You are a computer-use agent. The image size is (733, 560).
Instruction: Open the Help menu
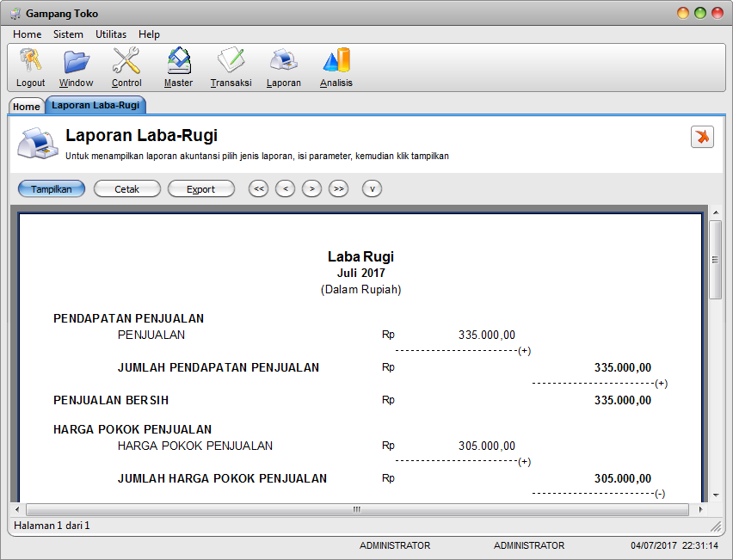149,34
